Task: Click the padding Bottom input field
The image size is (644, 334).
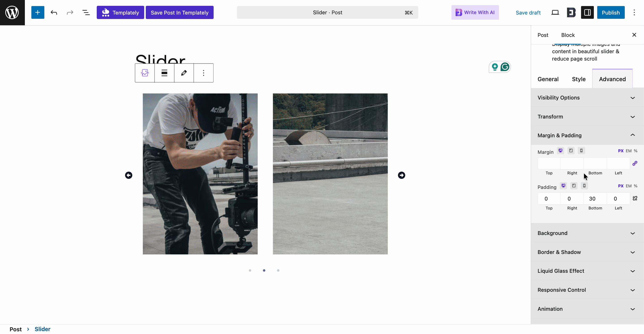Action: pyautogui.click(x=595, y=199)
